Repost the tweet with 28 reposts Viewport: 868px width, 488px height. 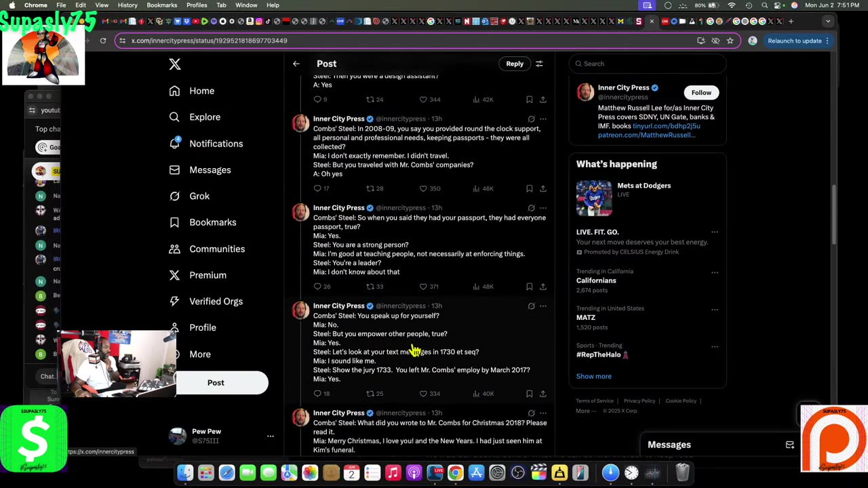pos(375,188)
